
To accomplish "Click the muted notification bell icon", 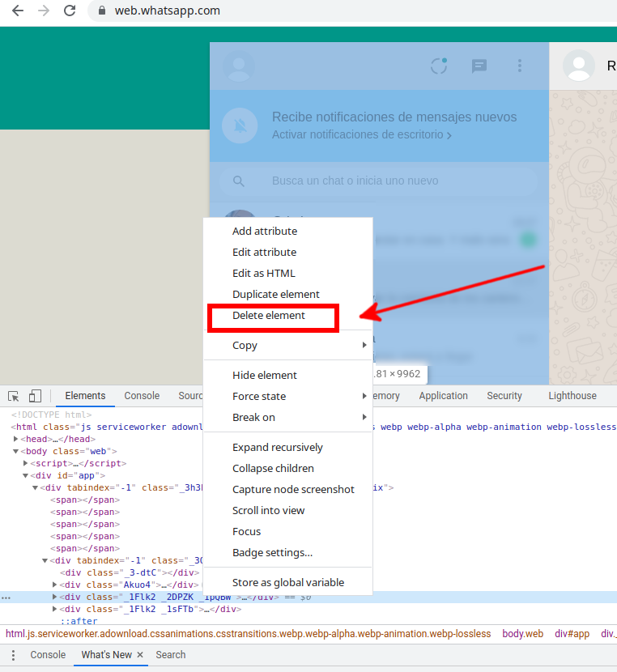I will click(239, 125).
